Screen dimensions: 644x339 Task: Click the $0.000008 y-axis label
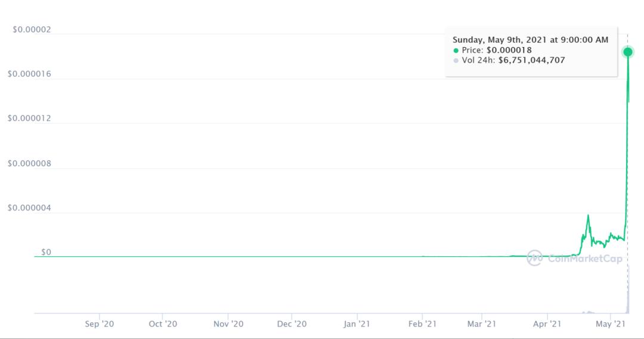29,164
